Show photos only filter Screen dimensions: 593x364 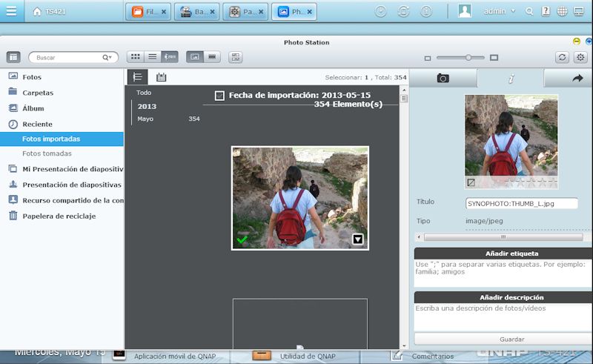point(195,57)
